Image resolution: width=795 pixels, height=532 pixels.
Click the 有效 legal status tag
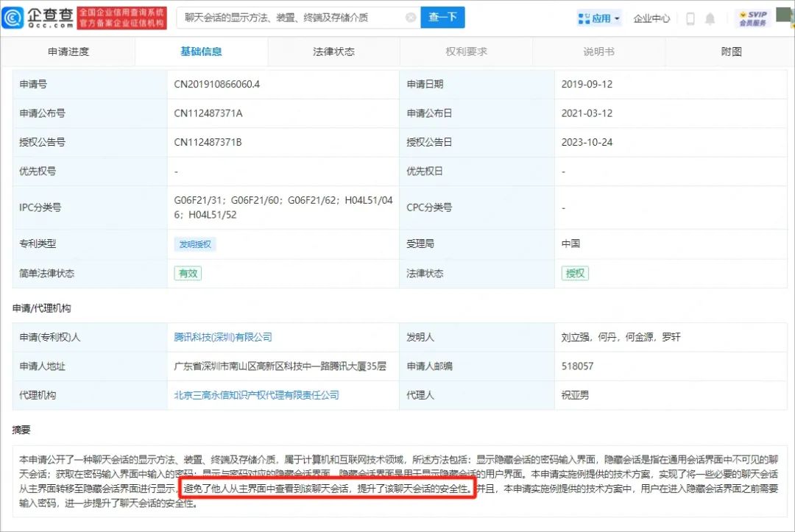[188, 274]
